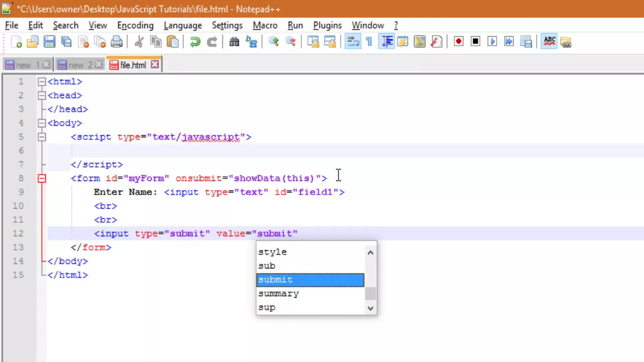Open the Search menu
644x362 pixels.
tap(65, 25)
